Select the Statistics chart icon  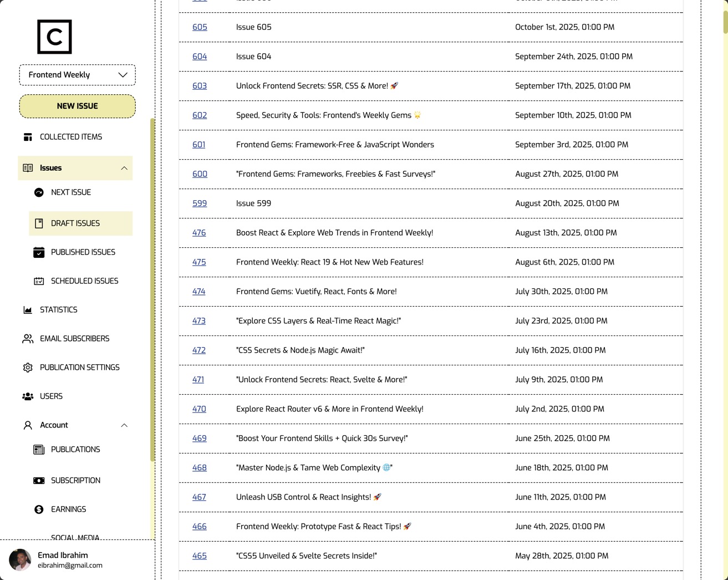pos(28,309)
